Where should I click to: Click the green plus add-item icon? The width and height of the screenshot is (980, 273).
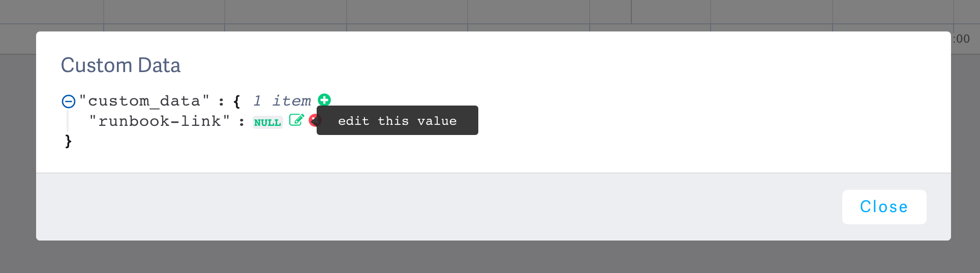(324, 100)
